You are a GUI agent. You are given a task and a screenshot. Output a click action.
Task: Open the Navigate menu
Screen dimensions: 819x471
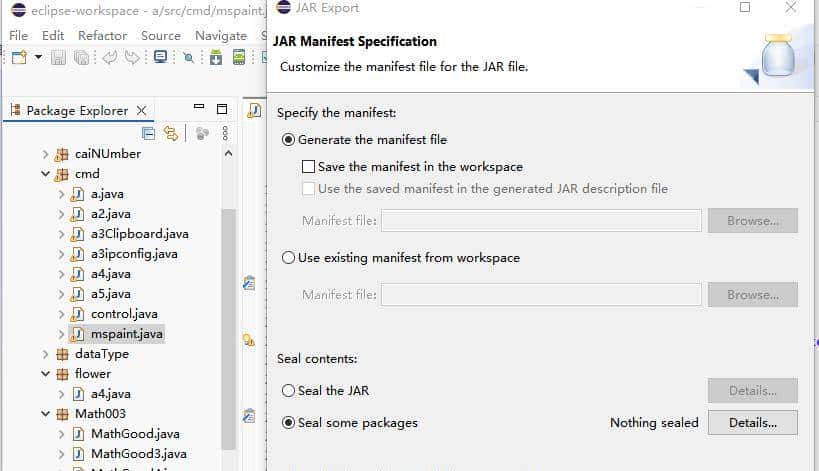pyautogui.click(x=220, y=35)
